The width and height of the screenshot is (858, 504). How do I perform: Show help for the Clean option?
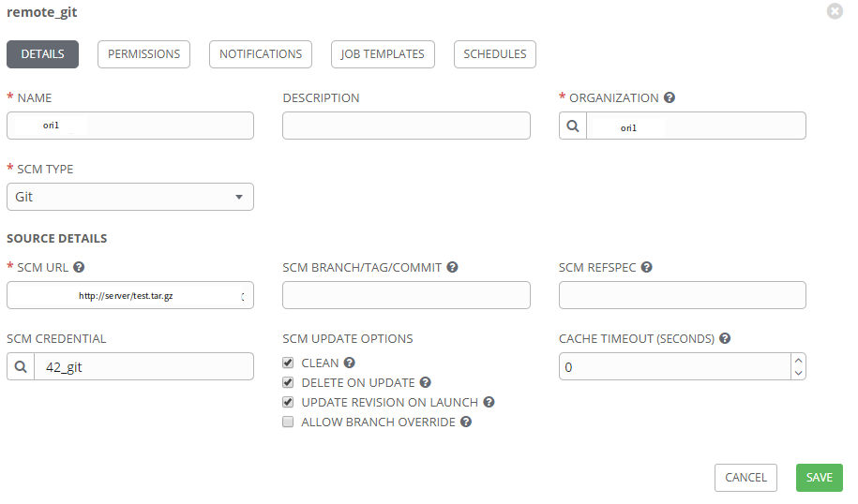(350, 363)
